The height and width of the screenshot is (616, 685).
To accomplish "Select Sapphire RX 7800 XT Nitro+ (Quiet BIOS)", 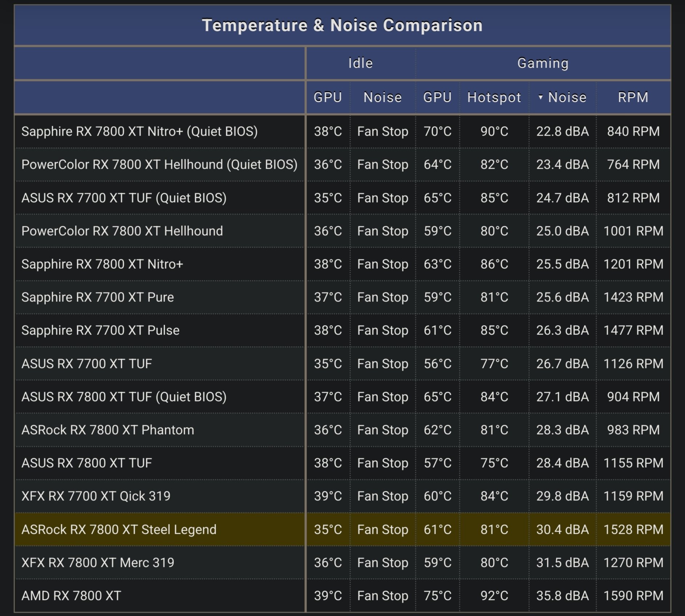I will click(140, 131).
